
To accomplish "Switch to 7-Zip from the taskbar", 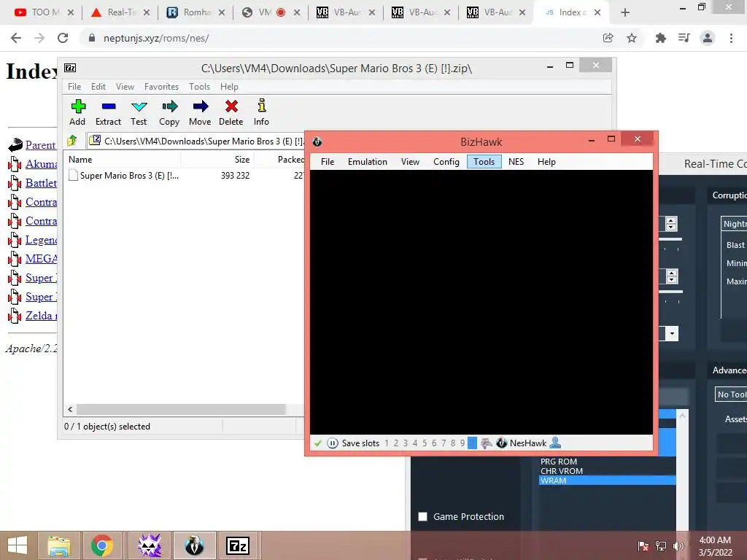I will (x=238, y=545).
